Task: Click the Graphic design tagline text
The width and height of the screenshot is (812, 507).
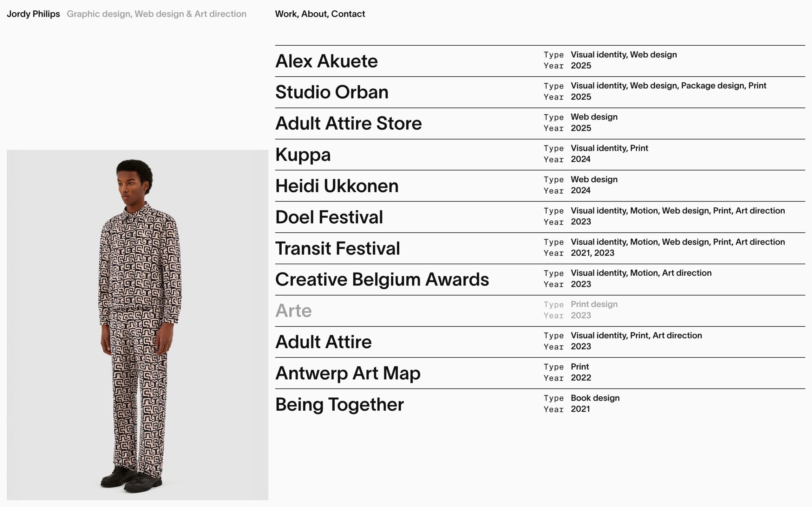Action: pos(156,14)
